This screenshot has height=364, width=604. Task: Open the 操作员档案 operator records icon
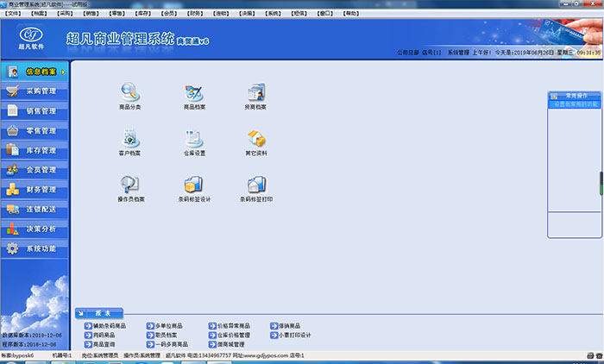click(130, 184)
